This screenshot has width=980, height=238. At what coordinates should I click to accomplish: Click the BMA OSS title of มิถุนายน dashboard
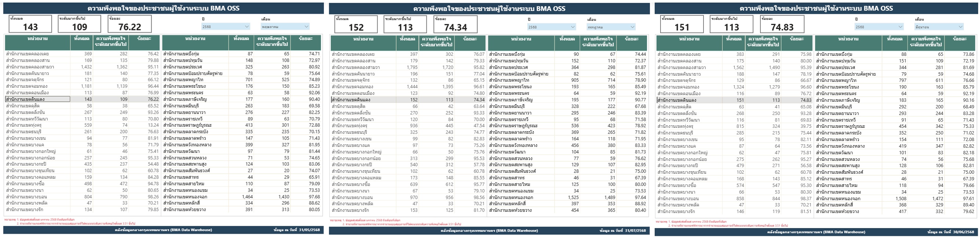(816, 8)
